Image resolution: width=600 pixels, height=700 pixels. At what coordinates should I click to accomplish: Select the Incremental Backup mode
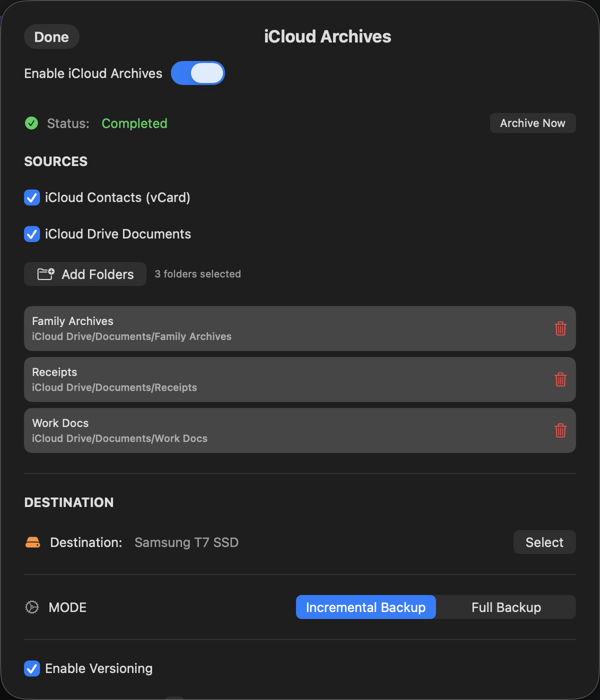pyautogui.click(x=365, y=607)
